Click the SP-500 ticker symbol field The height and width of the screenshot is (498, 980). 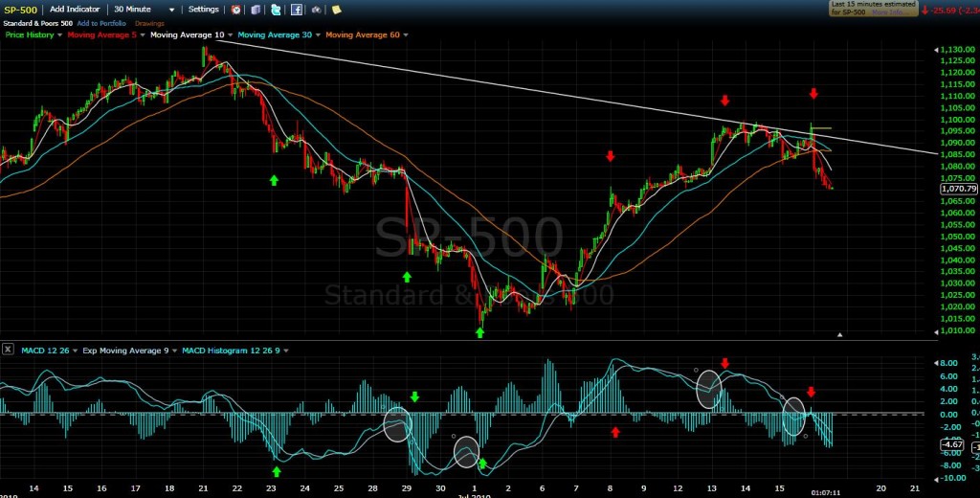pos(20,9)
